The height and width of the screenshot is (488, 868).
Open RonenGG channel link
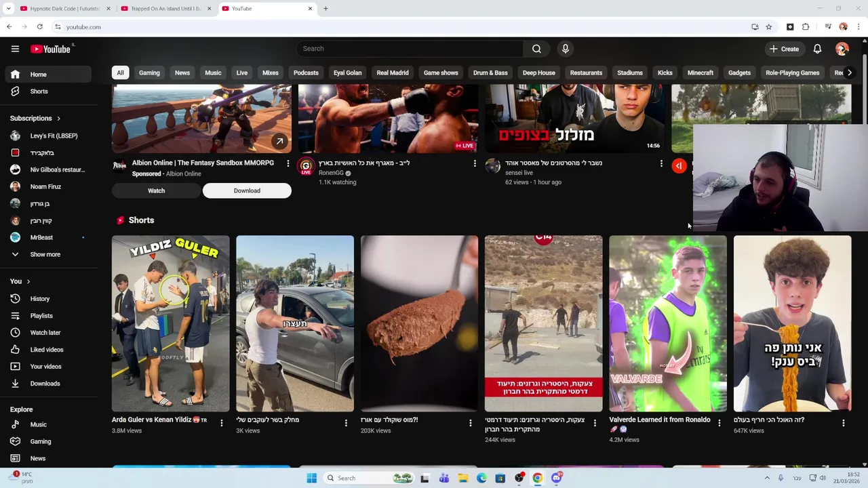[x=331, y=174]
